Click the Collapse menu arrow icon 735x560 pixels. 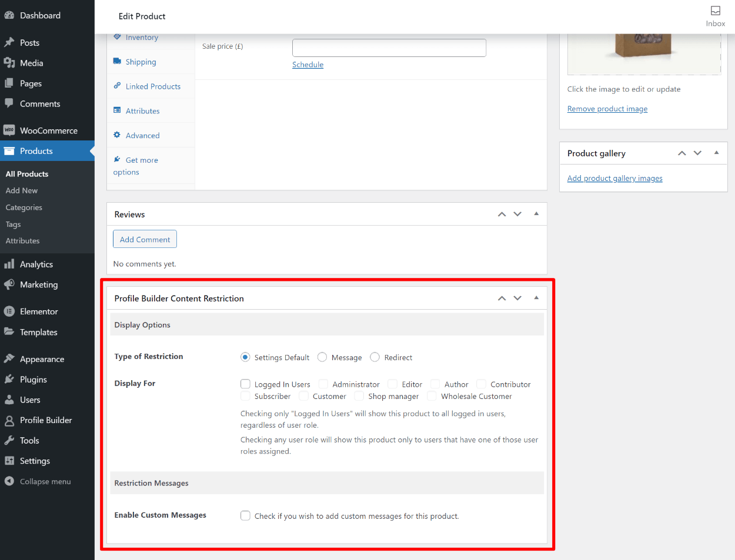pyautogui.click(x=9, y=481)
